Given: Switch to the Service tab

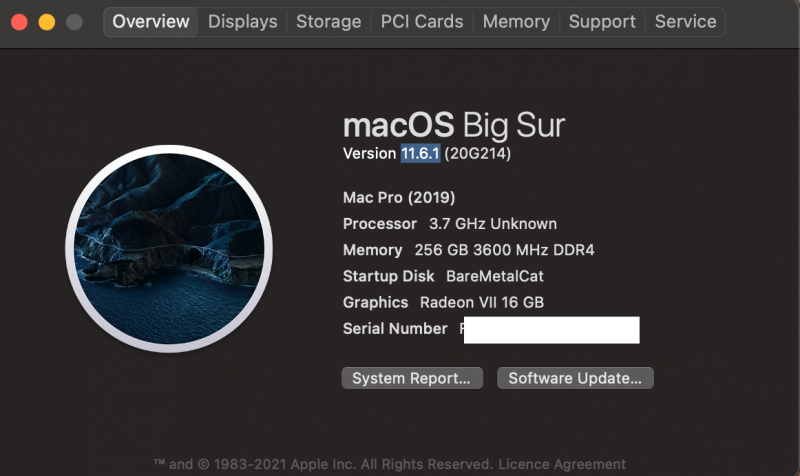Looking at the screenshot, I should click(685, 21).
